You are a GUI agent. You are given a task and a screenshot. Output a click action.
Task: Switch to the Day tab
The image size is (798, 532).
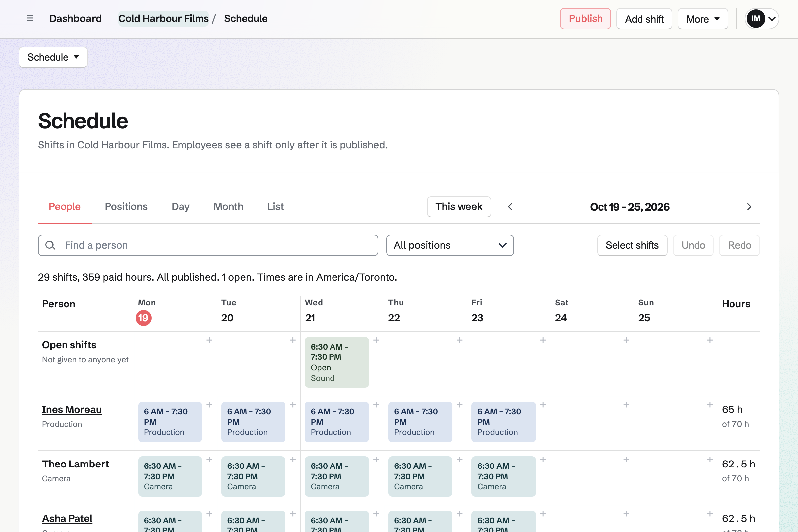click(181, 206)
